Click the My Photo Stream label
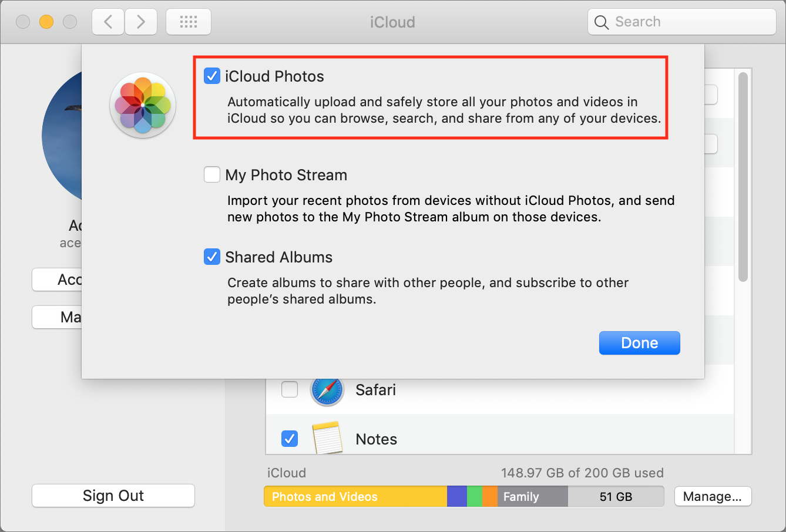Image resolution: width=786 pixels, height=532 pixels. click(286, 175)
